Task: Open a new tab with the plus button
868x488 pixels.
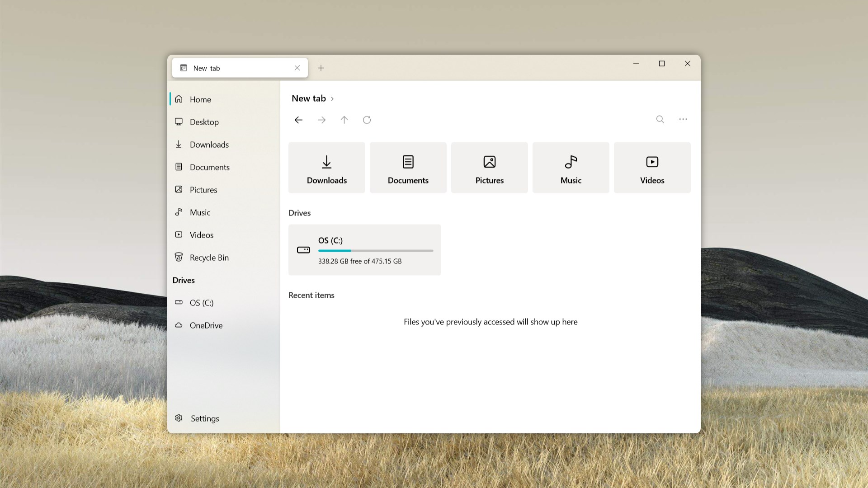Action: coord(321,68)
